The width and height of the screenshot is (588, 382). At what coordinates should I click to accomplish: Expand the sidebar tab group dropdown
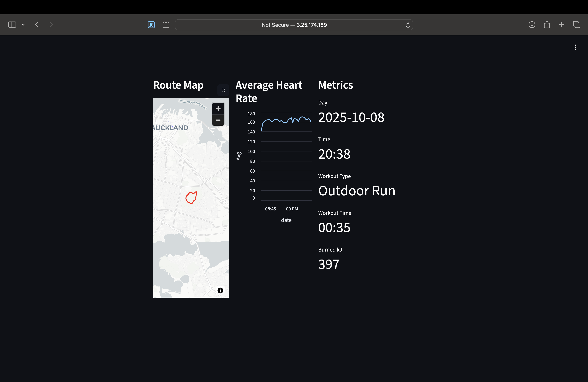pos(23,25)
